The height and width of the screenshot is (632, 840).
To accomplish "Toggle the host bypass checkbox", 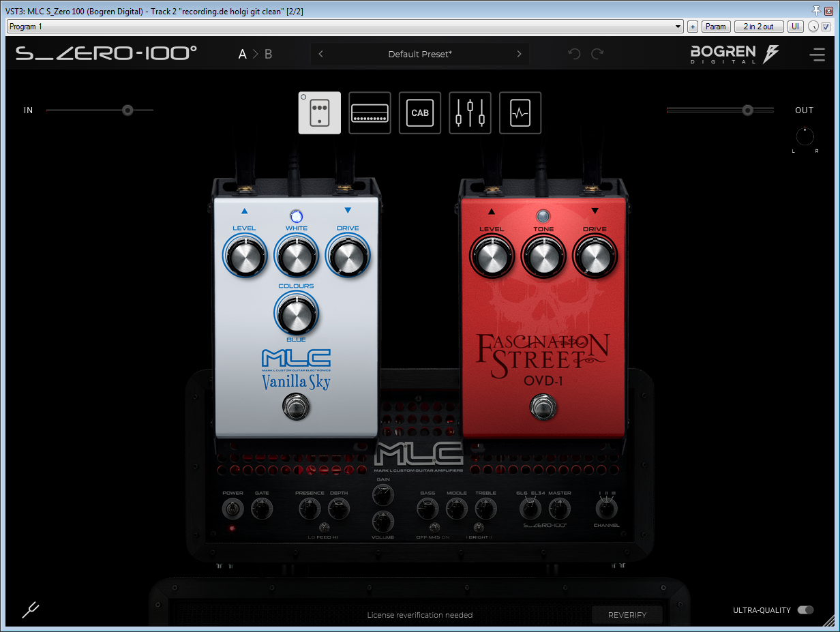I will tap(826, 27).
